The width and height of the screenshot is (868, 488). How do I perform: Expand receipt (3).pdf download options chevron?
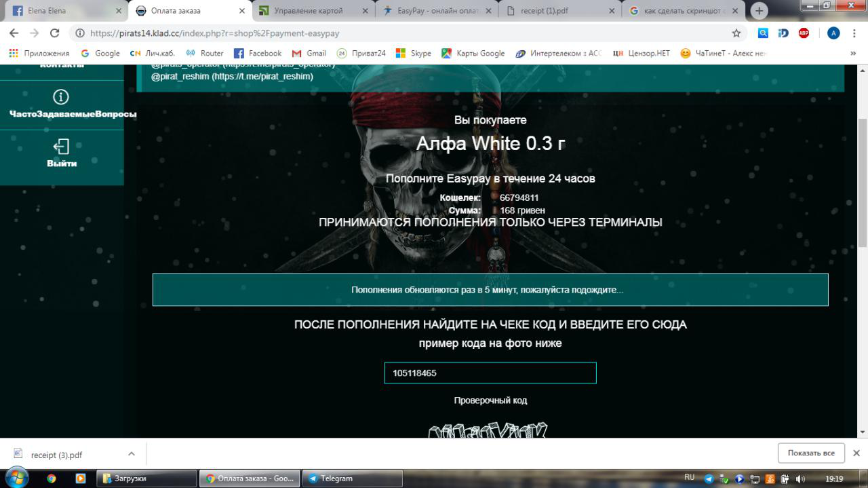pos(132,454)
